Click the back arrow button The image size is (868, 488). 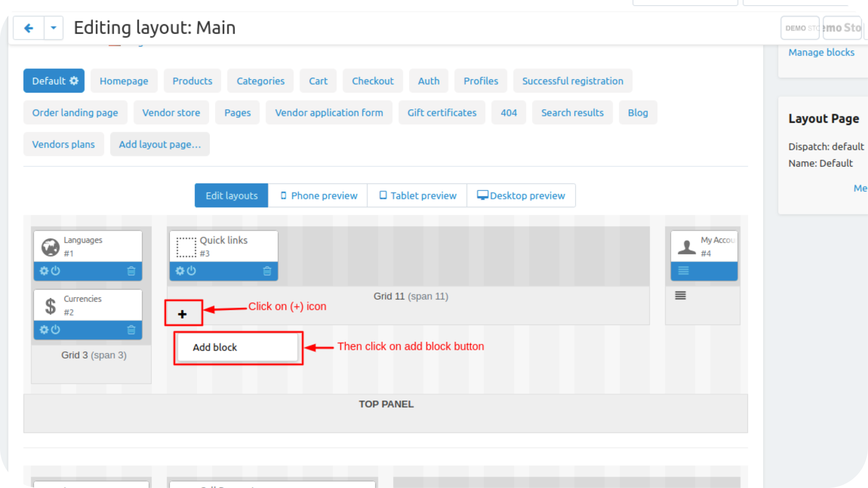pos(28,28)
